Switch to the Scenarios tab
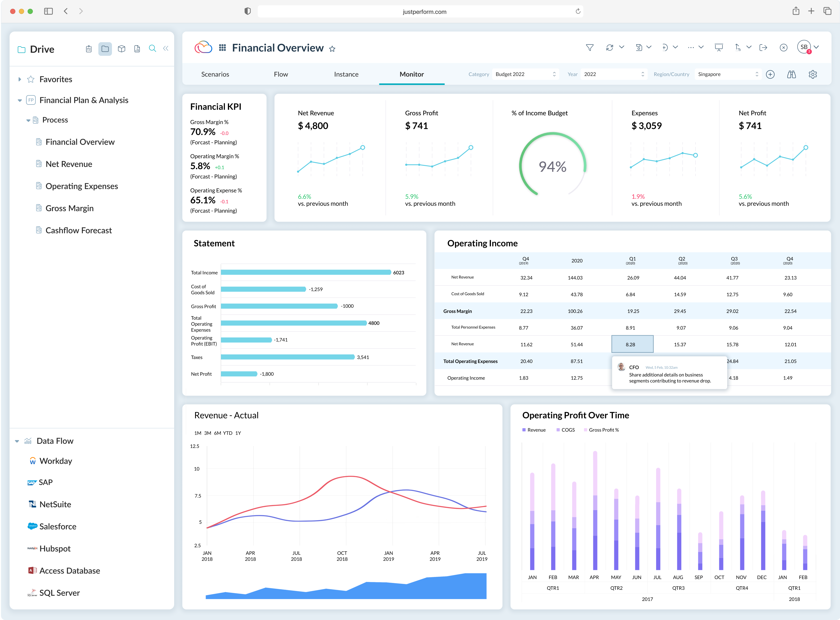Image resolution: width=840 pixels, height=620 pixels. point(215,74)
